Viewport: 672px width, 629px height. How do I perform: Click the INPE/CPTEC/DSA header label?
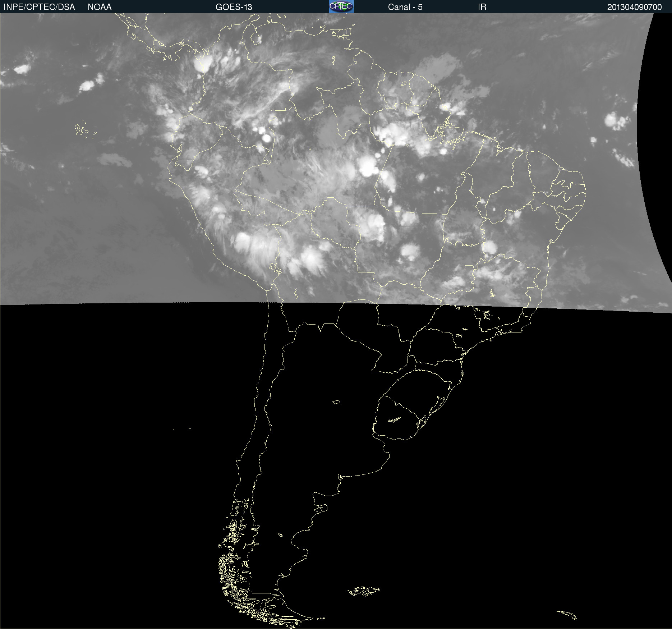[x=39, y=7]
